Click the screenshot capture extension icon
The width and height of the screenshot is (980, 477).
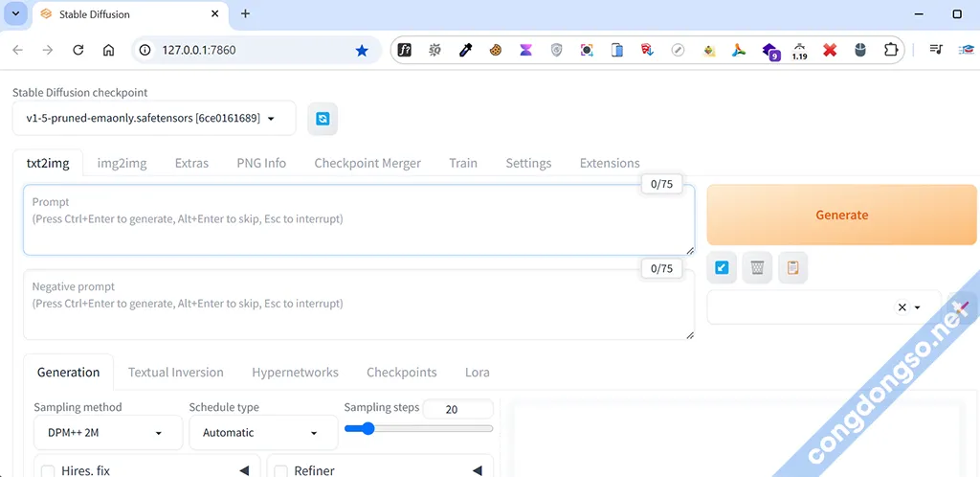[587, 50]
